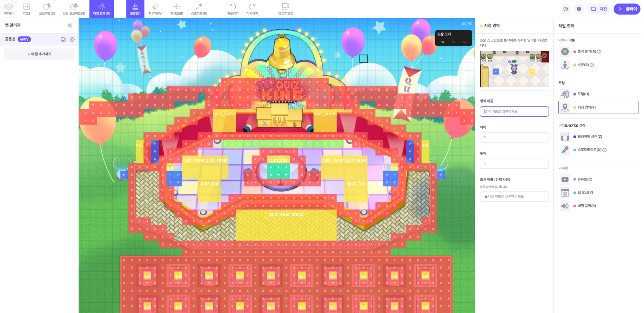Undo with the 되돌리기 button

click(233, 9)
